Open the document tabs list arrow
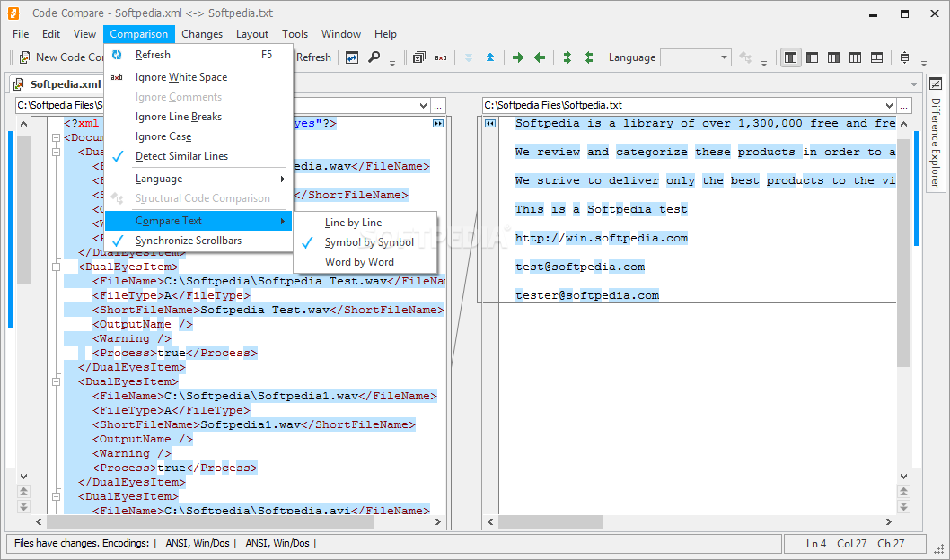The height and width of the screenshot is (560, 950). click(x=914, y=84)
